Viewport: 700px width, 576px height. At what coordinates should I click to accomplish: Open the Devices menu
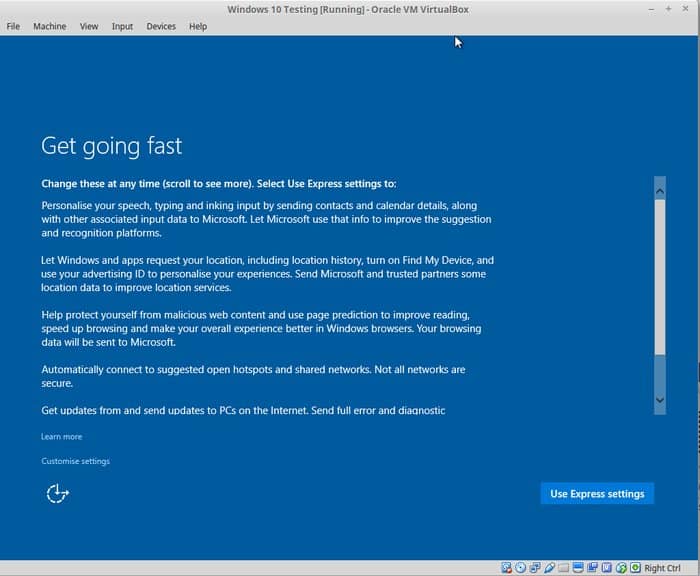click(x=161, y=26)
